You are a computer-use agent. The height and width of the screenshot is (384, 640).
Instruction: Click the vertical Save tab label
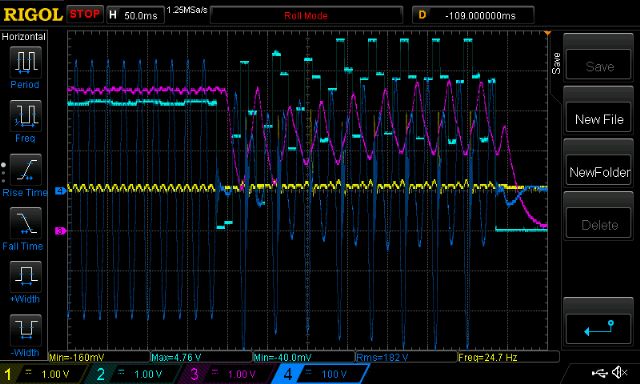pos(556,63)
